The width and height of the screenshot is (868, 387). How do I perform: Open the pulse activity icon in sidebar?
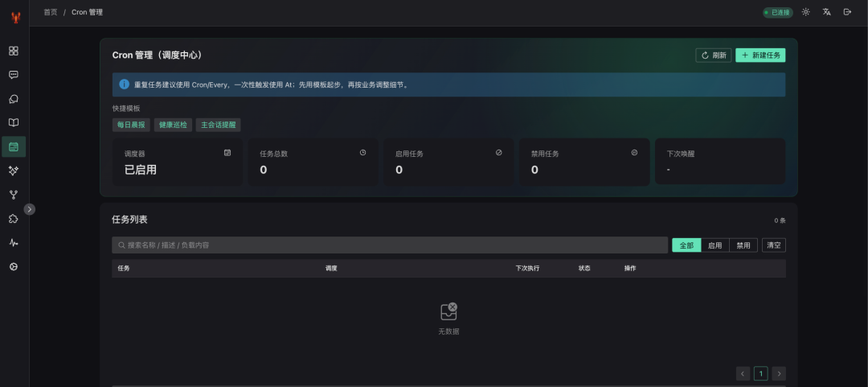pos(14,243)
